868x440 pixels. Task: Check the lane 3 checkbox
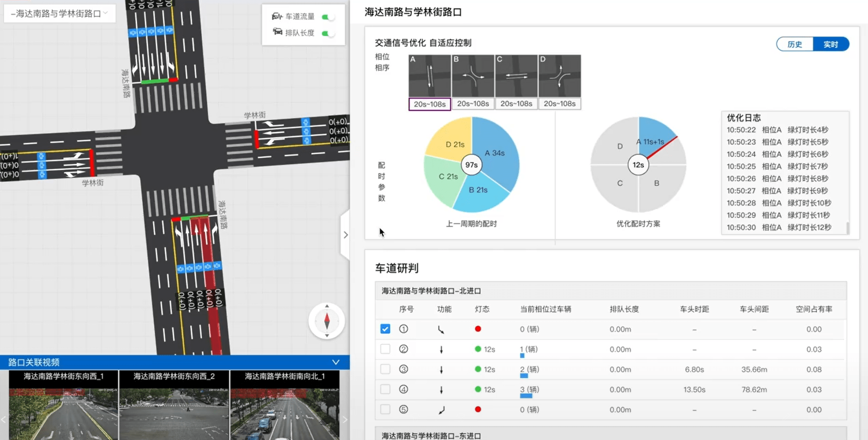pos(385,369)
